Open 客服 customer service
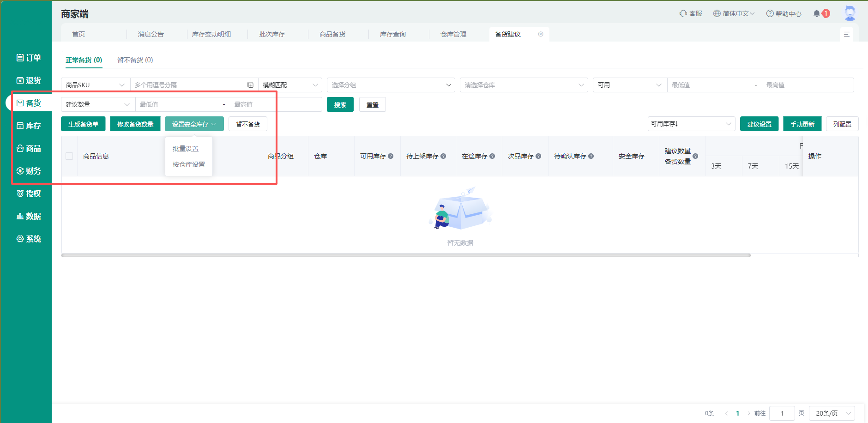This screenshot has height=423, width=868. [x=691, y=13]
